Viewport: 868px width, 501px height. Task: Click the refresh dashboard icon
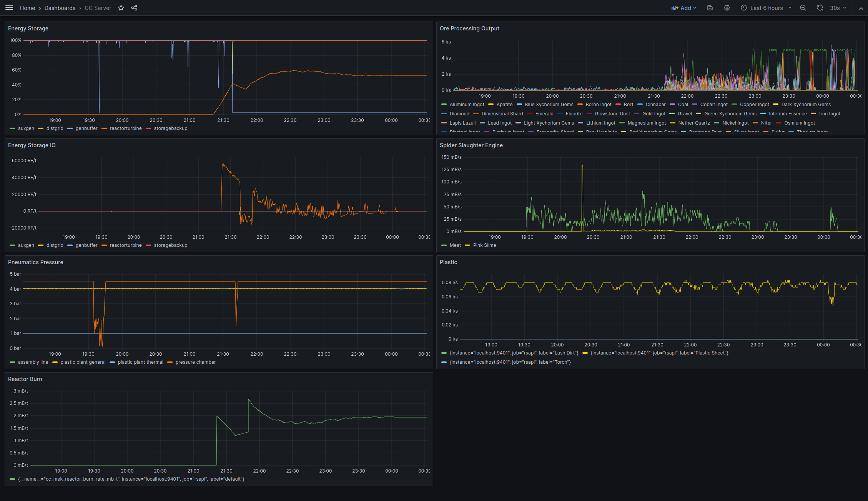coord(820,8)
